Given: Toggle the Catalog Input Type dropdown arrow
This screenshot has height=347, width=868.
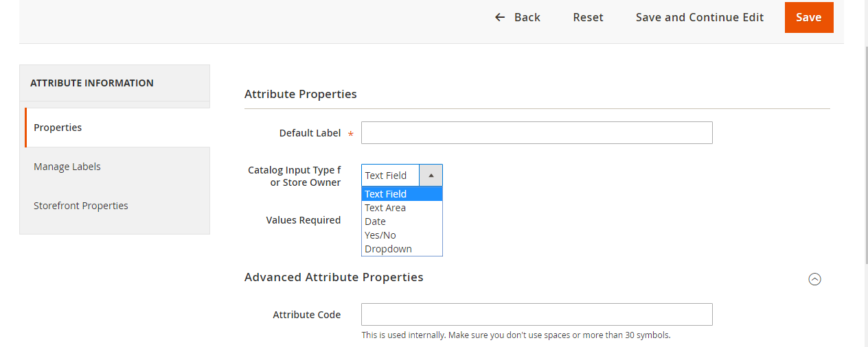Looking at the screenshot, I should pyautogui.click(x=431, y=176).
